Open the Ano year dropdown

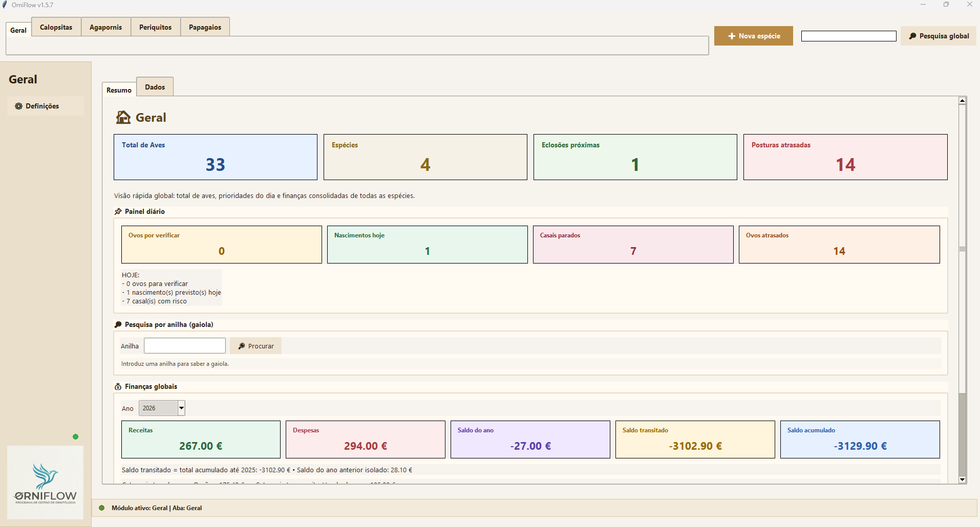(x=181, y=408)
